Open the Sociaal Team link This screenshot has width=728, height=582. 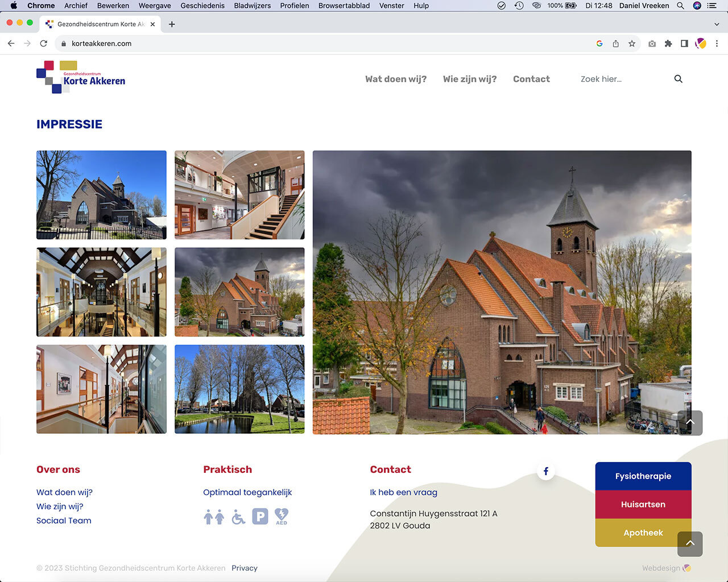tap(64, 521)
